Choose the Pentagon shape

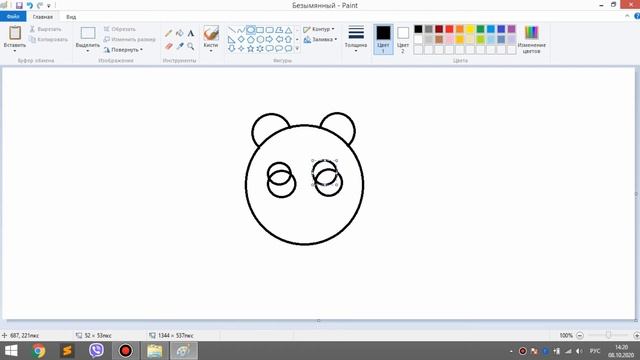(251, 40)
